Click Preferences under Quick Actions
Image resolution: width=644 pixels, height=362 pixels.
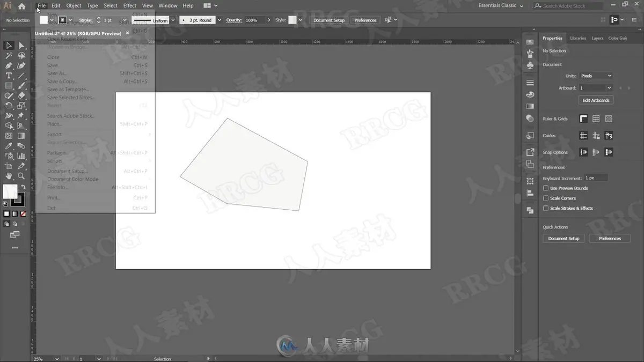(610, 239)
